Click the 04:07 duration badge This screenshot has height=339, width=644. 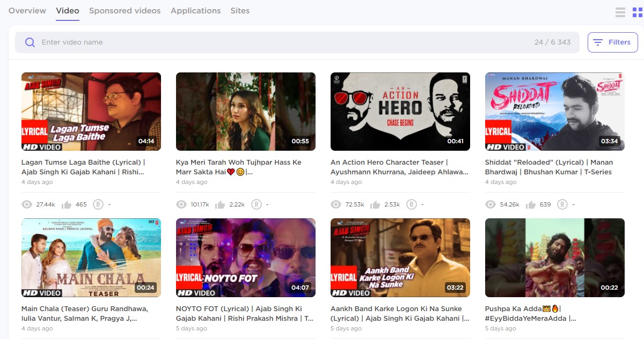pyautogui.click(x=301, y=288)
